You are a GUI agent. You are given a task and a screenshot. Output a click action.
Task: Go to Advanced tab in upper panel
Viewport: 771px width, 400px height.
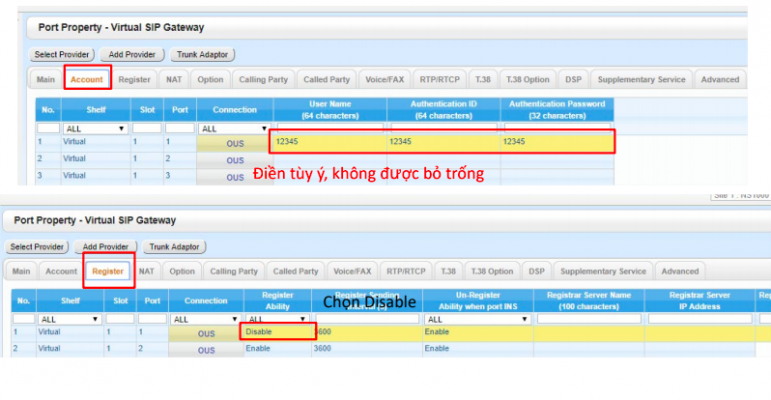coord(719,79)
